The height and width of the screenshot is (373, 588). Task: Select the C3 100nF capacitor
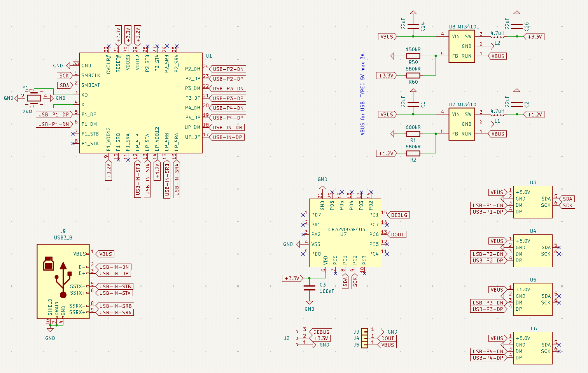(310, 288)
